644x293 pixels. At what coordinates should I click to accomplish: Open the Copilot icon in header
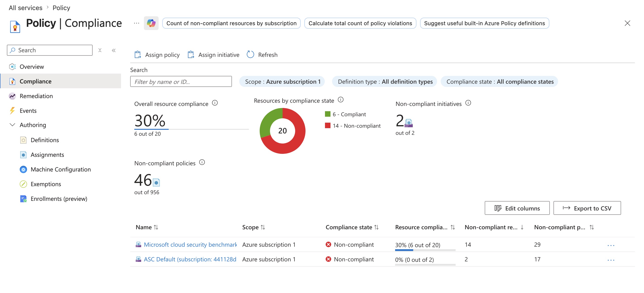click(151, 23)
